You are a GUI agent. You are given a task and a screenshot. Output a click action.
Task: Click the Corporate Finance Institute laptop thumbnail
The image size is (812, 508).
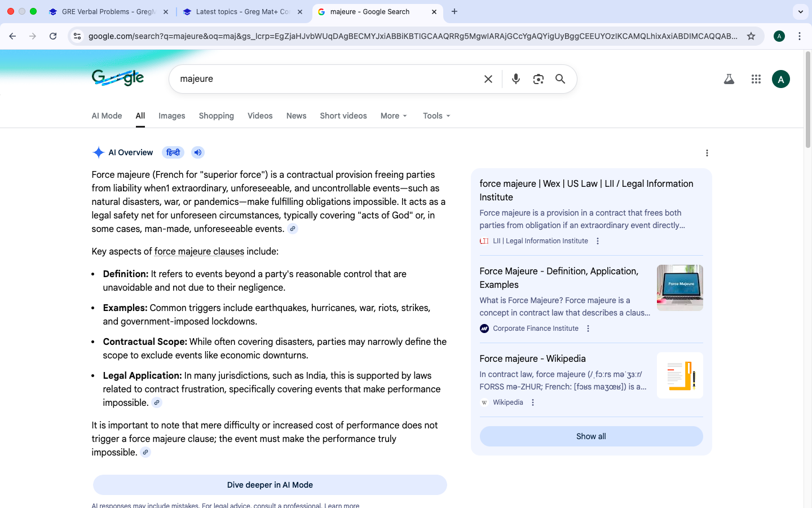679,287
